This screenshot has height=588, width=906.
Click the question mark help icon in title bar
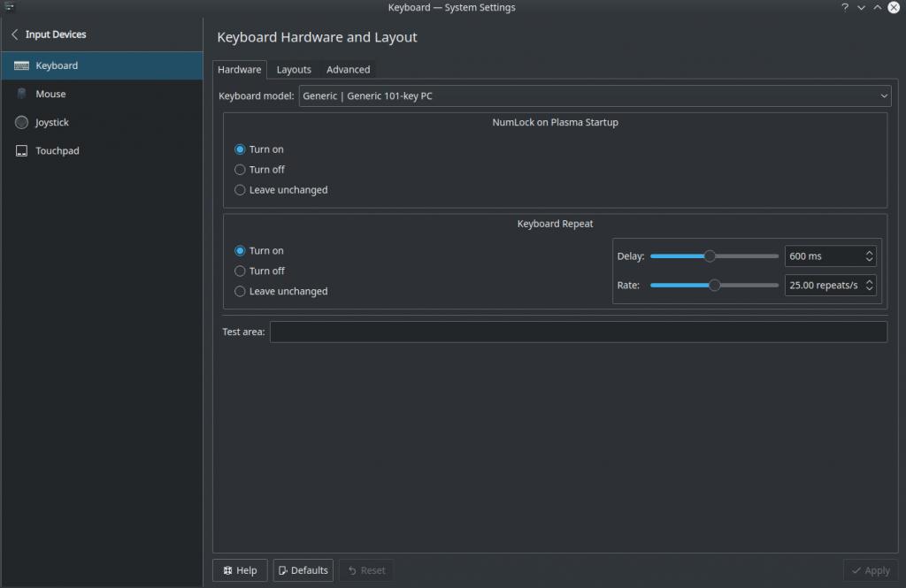pyautogui.click(x=845, y=8)
